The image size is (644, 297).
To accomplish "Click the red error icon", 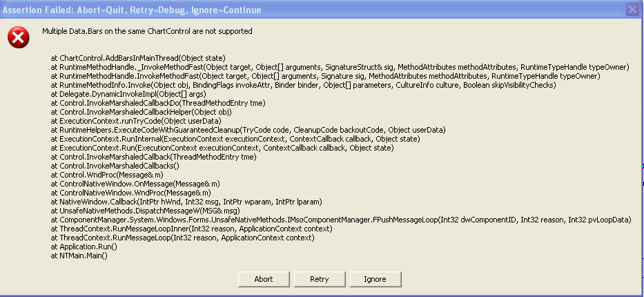I will (x=19, y=39).
